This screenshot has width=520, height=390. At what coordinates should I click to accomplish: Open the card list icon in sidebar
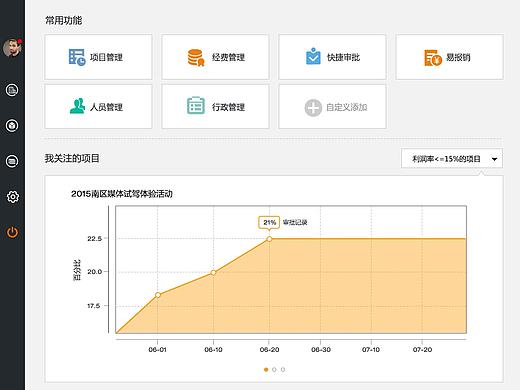(12, 161)
